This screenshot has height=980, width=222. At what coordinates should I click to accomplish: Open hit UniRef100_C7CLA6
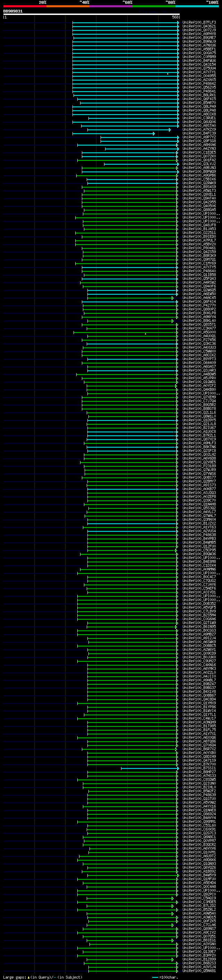pyautogui.click(x=199, y=925)
